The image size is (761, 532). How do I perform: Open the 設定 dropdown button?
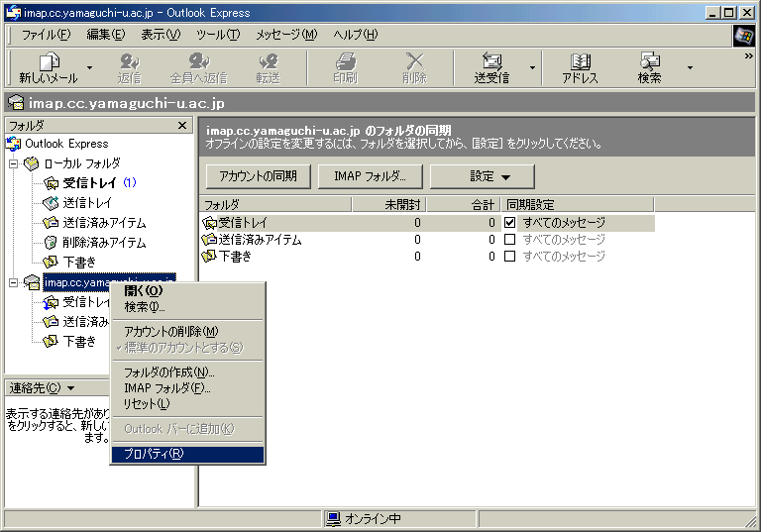point(482,176)
